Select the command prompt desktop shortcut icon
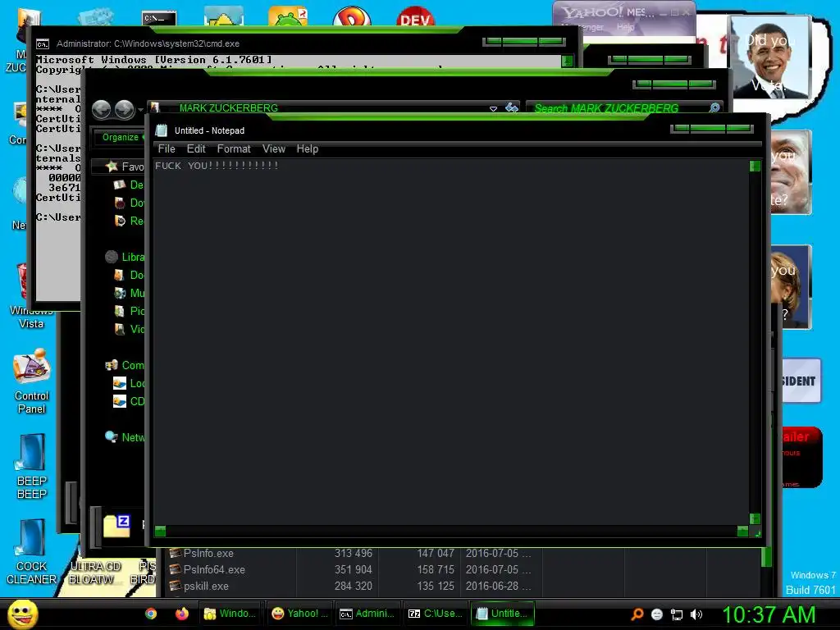Image resolution: width=840 pixels, height=630 pixels. click(158, 18)
